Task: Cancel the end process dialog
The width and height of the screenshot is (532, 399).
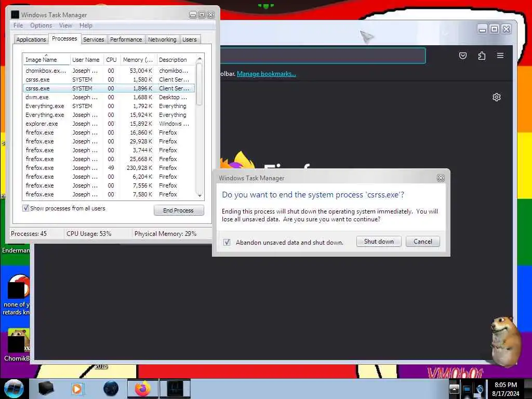Action: [x=423, y=242]
